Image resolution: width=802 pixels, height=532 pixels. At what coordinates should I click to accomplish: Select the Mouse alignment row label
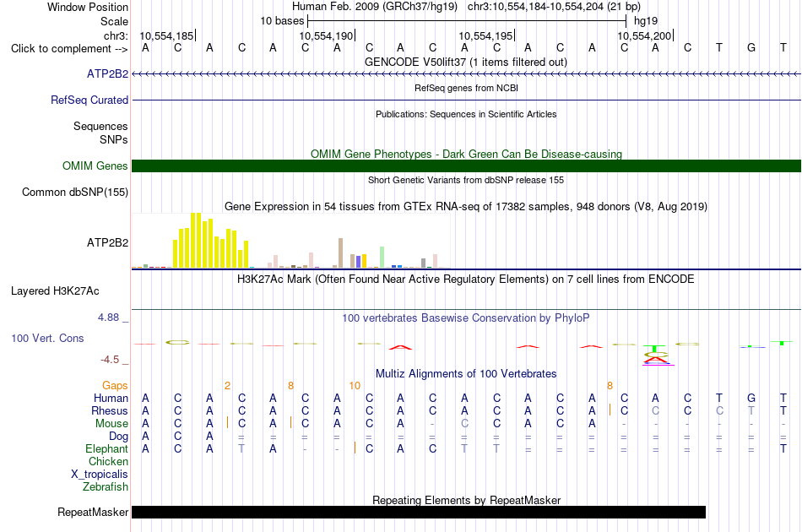coord(111,424)
